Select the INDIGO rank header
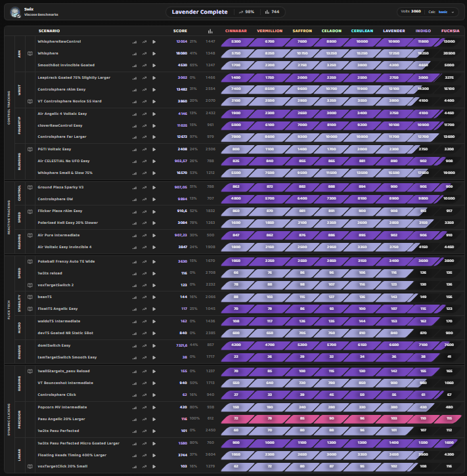The image size is (467, 476). point(423,31)
